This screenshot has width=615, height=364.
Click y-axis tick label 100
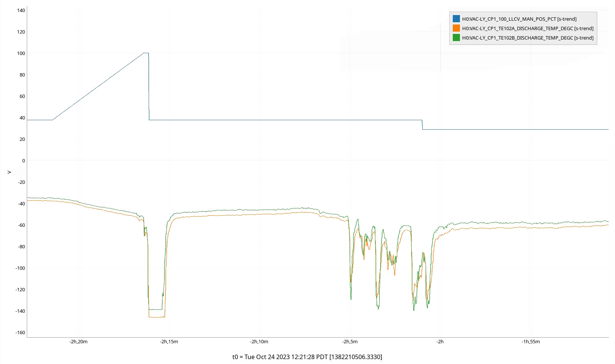click(x=21, y=54)
